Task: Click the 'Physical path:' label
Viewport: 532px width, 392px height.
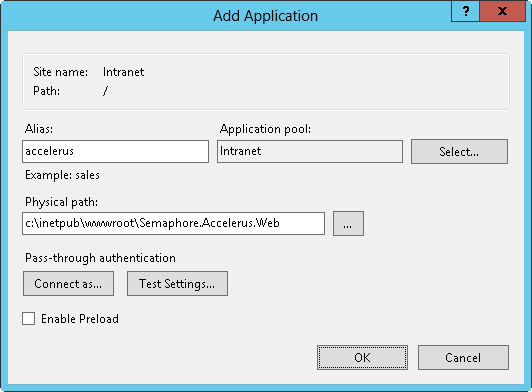Action: pyautogui.click(x=61, y=202)
